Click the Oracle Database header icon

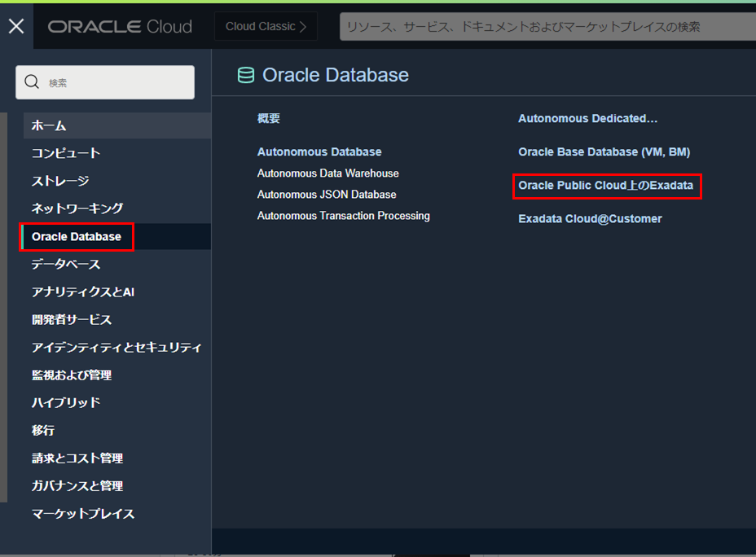[245, 76]
